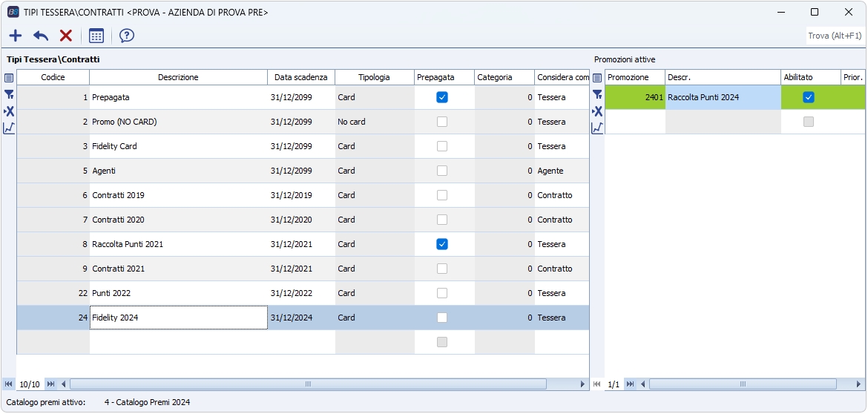
Task: Click the undo arrow icon in the toolbar
Action: (x=41, y=36)
